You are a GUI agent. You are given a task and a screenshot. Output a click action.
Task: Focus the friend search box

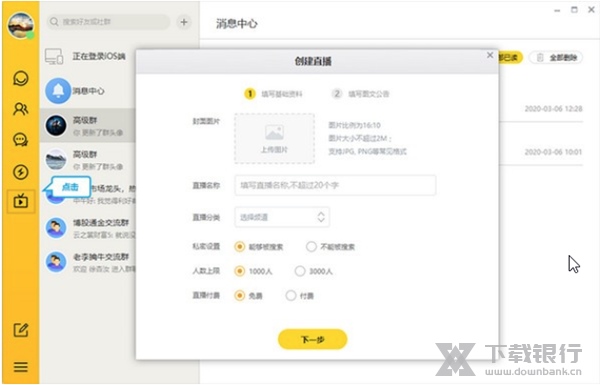click(109, 22)
